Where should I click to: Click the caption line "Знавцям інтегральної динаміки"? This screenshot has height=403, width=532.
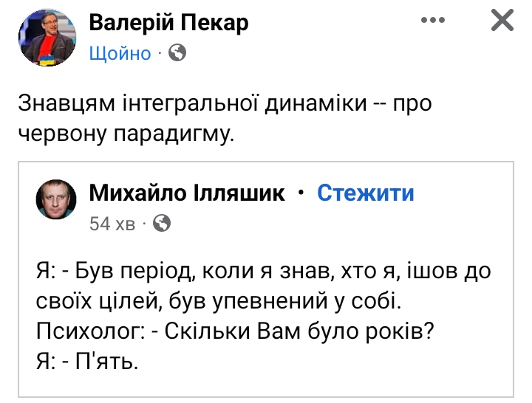(x=192, y=103)
